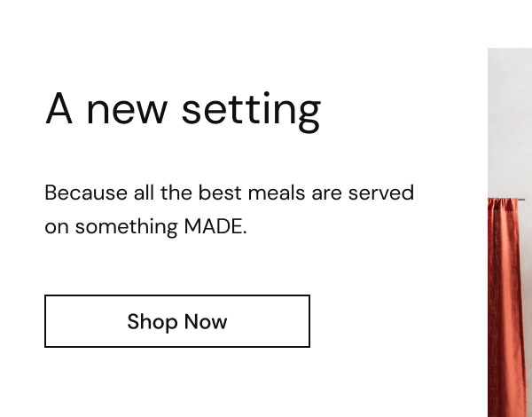Click the word "MADE." in the description
Image resolution: width=532 pixels, height=417 pixels.
pos(215,226)
